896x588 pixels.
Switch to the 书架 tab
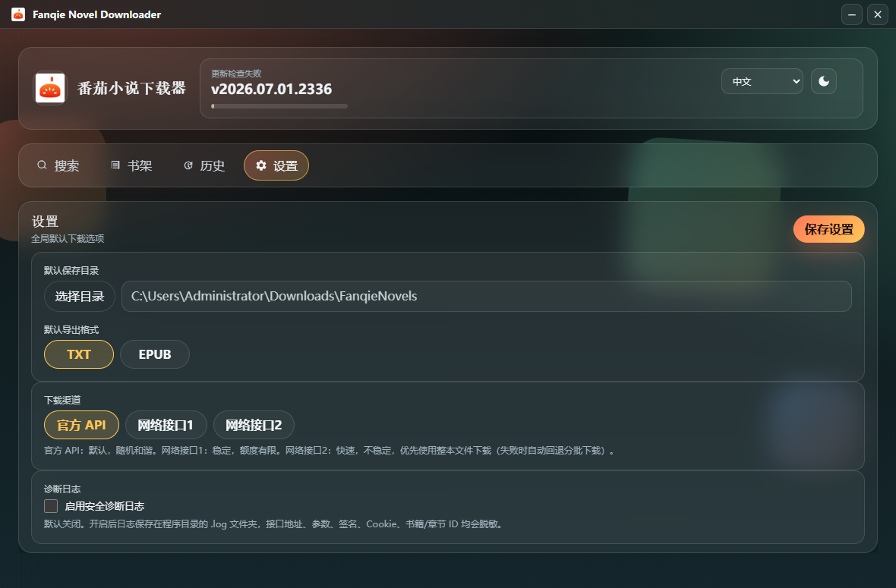(131, 165)
